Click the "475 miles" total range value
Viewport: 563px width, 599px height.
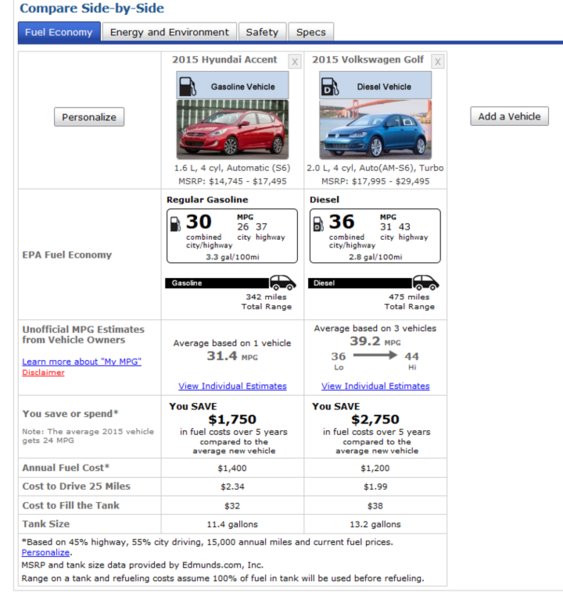coord(409,297)
